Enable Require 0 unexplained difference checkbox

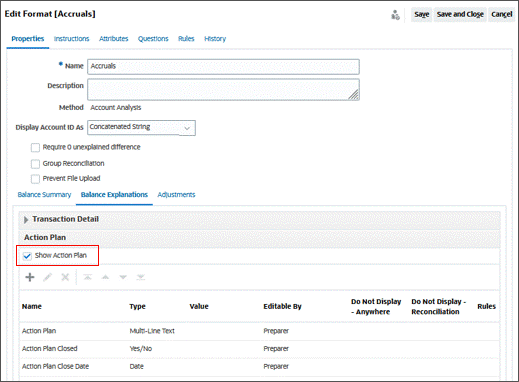35,147
